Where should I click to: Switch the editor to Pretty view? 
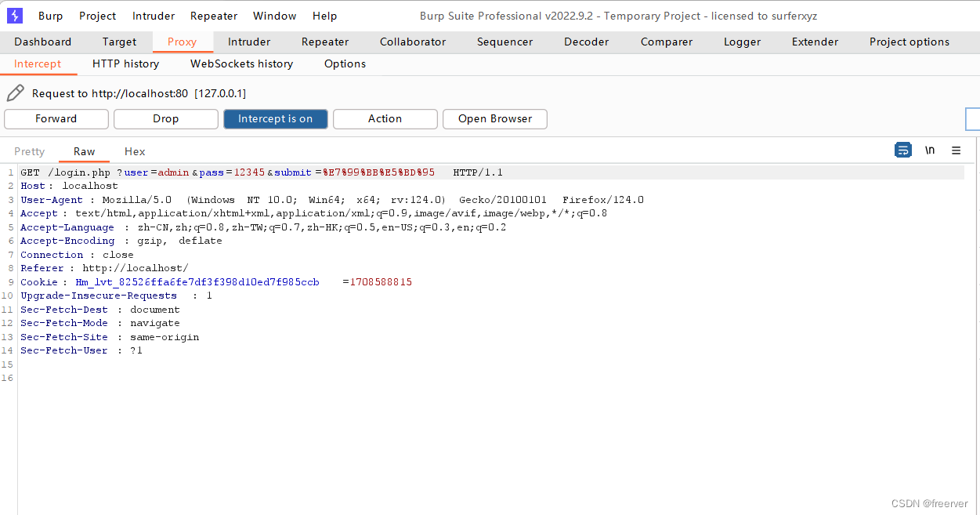click(x=30, y=152)
